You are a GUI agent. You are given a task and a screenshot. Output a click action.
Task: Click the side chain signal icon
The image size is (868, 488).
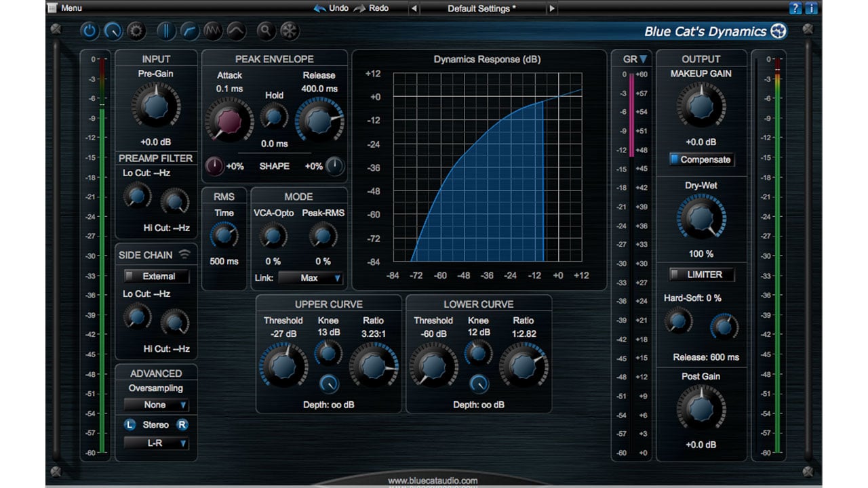click(184, 255)
